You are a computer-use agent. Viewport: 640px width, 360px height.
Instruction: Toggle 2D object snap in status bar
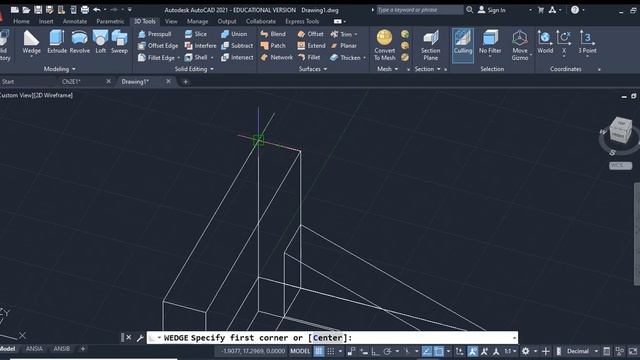[438, 351]
